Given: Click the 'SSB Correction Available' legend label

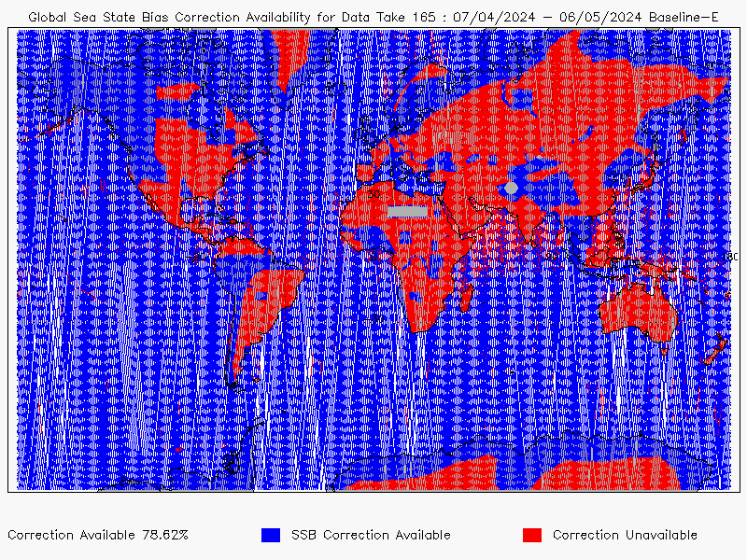Looking at the screenshot, I should (x=371, y=535).
